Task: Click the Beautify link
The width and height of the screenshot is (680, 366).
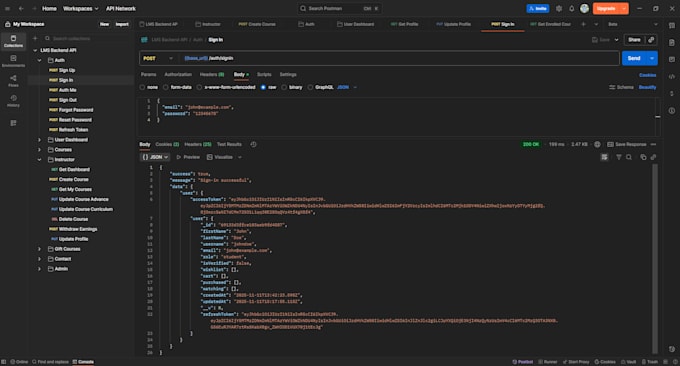Action: [x=647, y=87]
